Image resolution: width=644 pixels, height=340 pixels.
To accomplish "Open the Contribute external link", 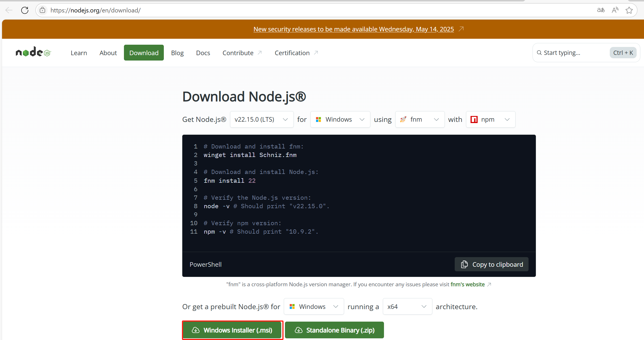I will [242, 53].
